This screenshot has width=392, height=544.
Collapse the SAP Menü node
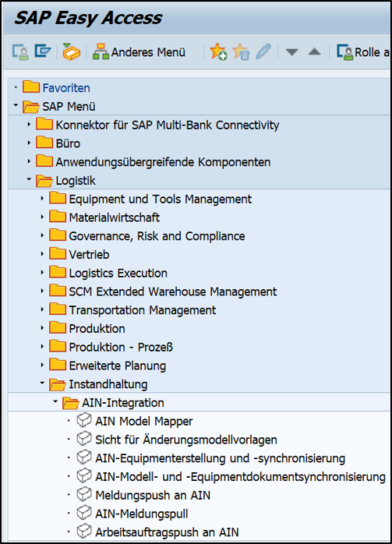click(16, 104)
